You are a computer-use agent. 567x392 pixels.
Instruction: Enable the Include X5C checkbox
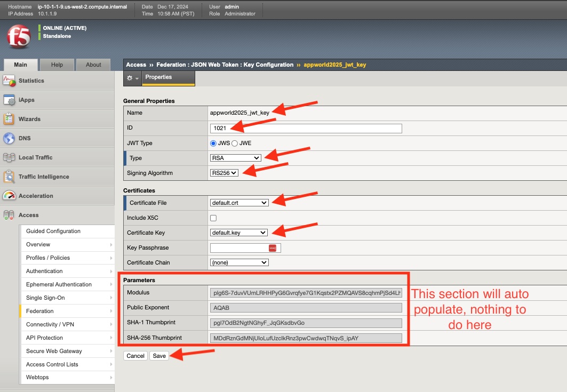(213, 218)
